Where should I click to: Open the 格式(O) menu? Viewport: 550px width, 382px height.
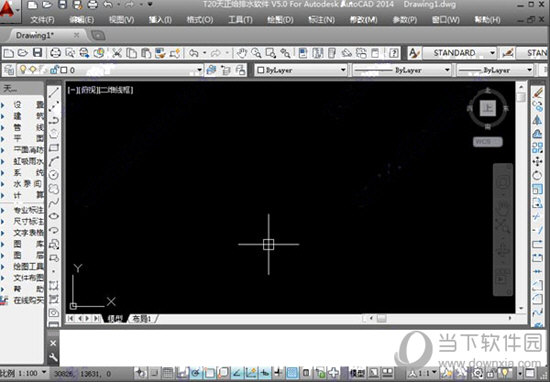200,20
